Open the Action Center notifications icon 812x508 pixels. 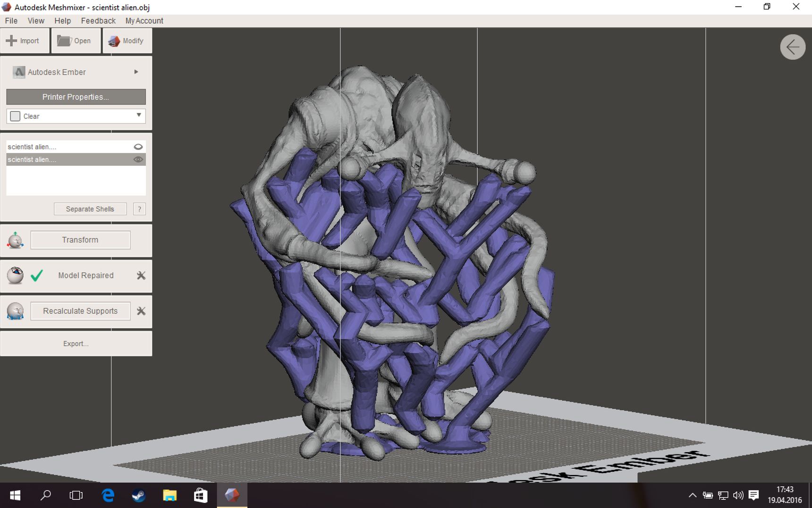click(753, 495)
